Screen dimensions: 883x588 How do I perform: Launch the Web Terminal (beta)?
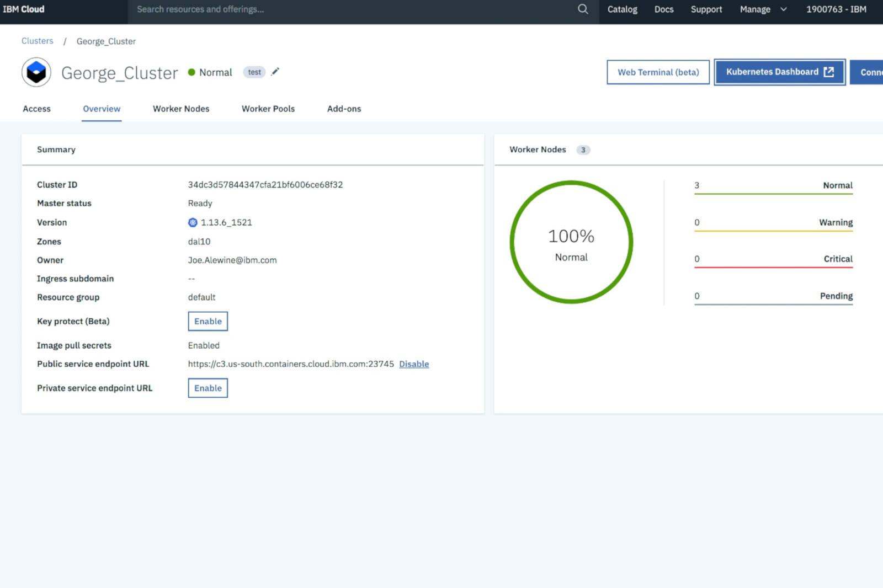pyautogui.click(x=658, y=72)
